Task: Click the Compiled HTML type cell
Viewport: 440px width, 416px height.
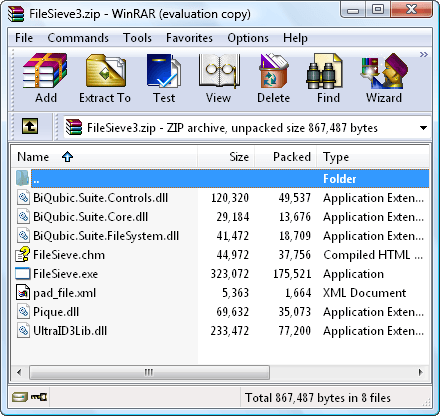Action: 373,255
